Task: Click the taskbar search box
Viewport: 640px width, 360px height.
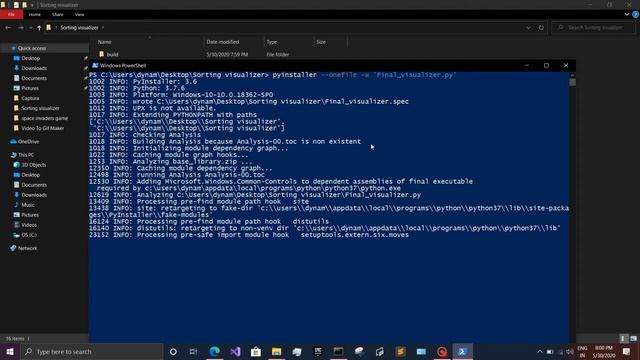Action: (x=91, y=351)
